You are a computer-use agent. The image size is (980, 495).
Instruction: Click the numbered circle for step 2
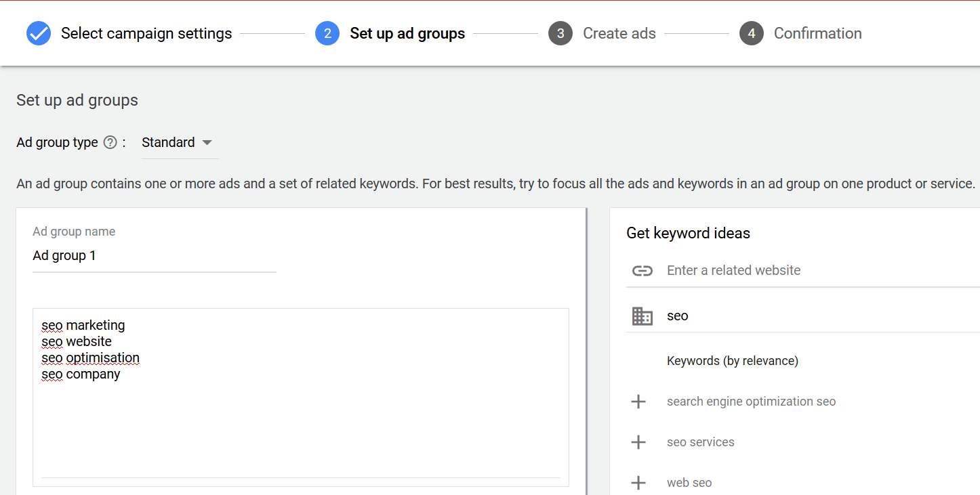click(327, 33)
